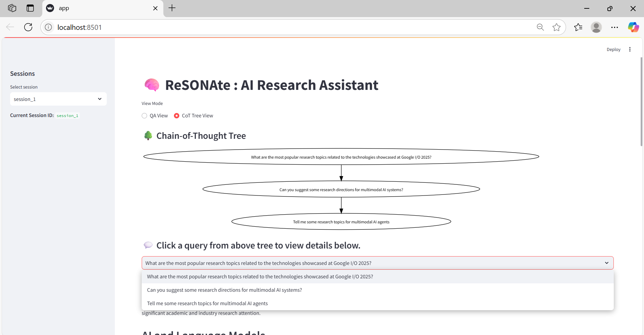
Task: Open browser settings and more menu
Action: coord(614,27)
